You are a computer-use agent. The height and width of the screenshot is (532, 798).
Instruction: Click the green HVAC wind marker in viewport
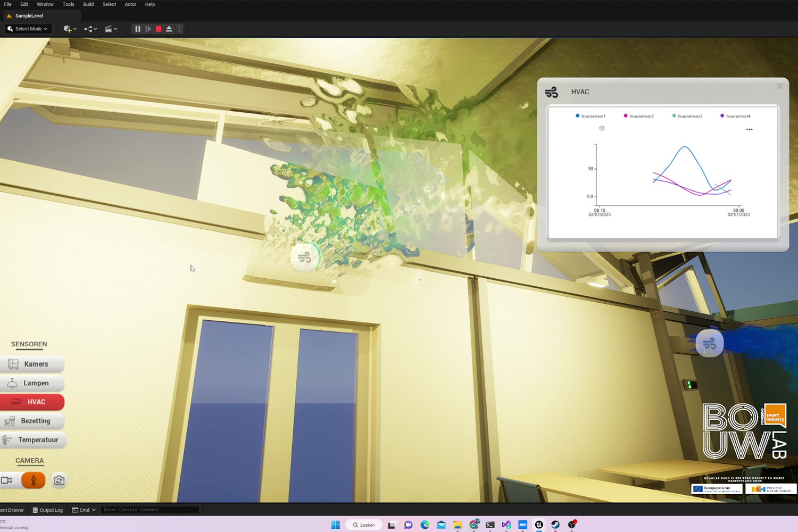(305, 258)
